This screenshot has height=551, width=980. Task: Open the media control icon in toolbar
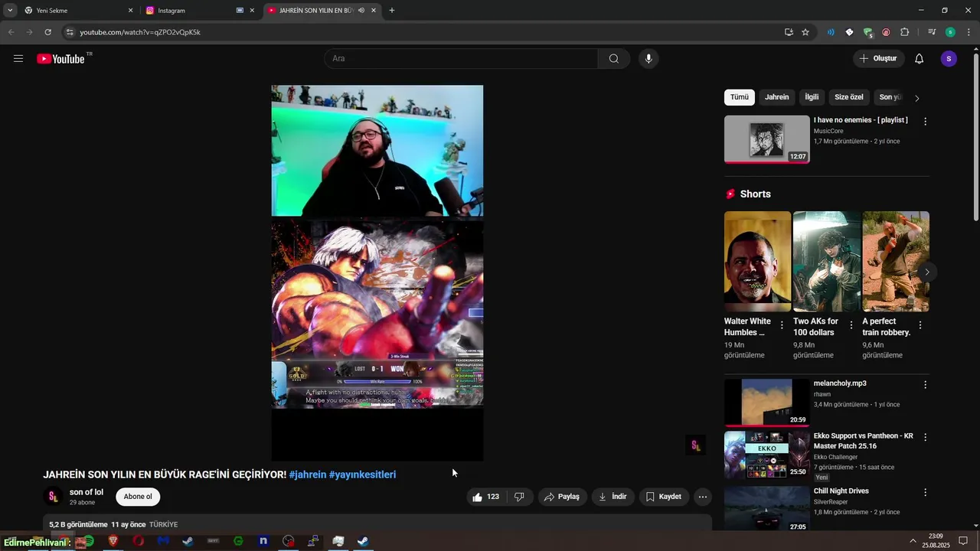click(932, 32)
